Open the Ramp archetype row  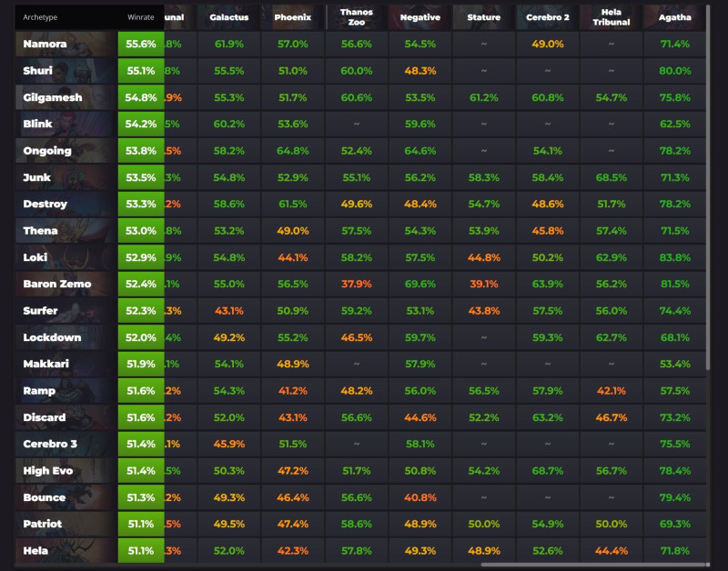(x=66, y=391)
